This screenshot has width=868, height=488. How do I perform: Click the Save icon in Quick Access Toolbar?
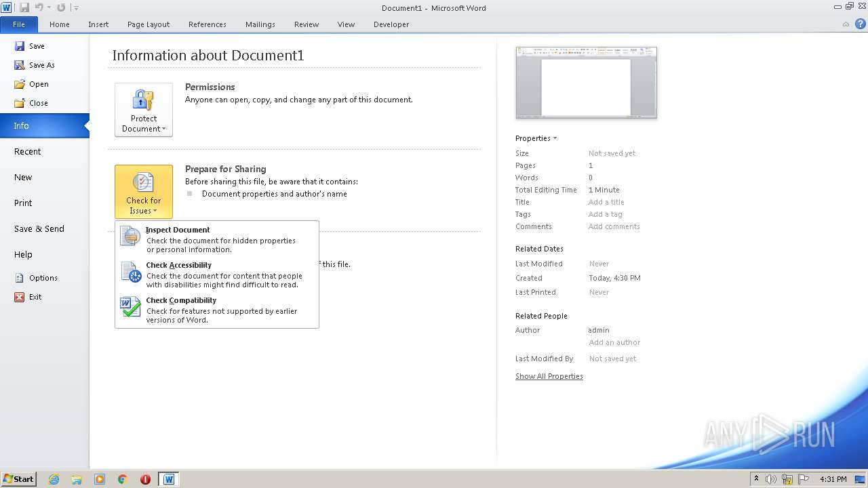tap(24, 7)
